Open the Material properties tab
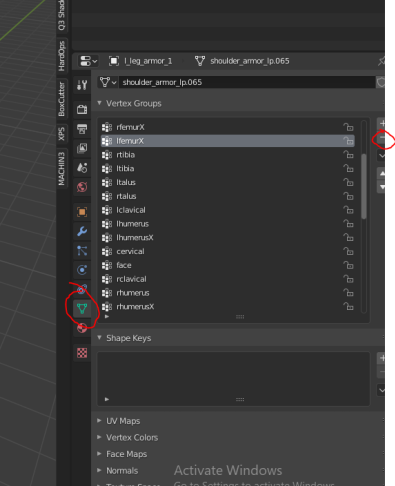 coord(82,328)
